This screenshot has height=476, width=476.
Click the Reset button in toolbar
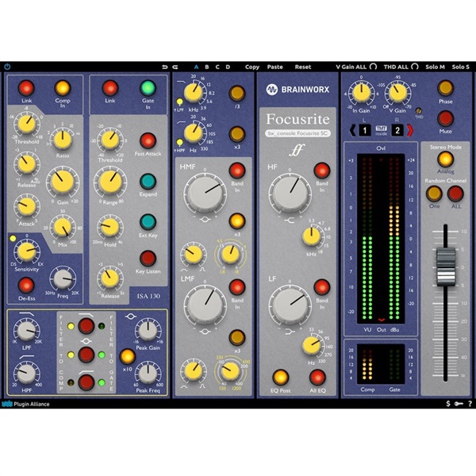[x=303, y=67]
